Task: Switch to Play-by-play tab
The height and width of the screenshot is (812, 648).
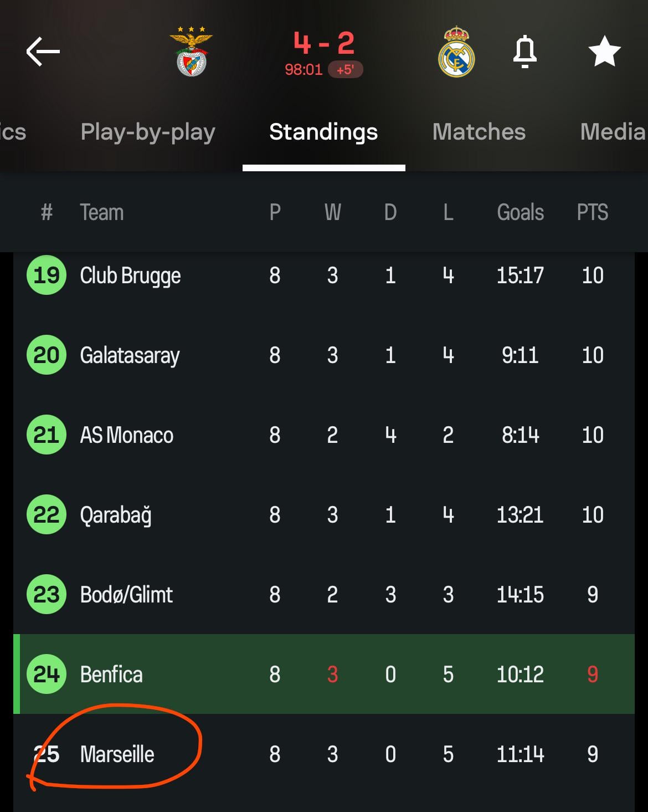Action: (x=148, y=132)
